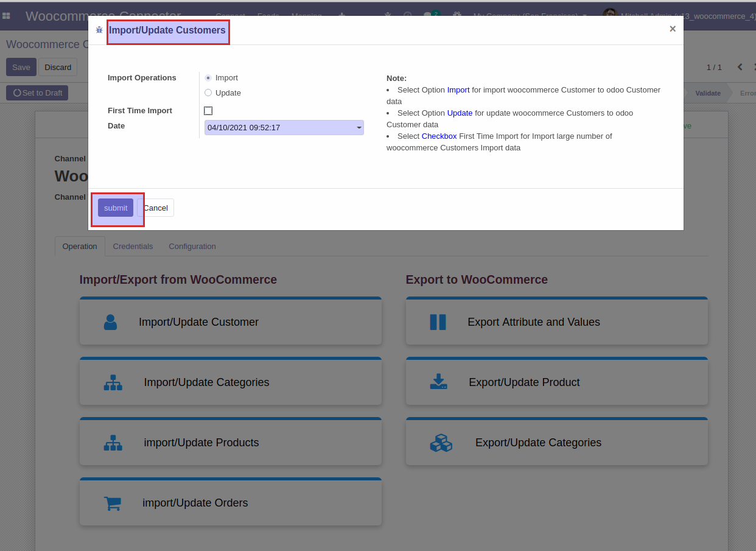Open the apps grid menu icon
756x551 pixels.
[x=6, y=16]
